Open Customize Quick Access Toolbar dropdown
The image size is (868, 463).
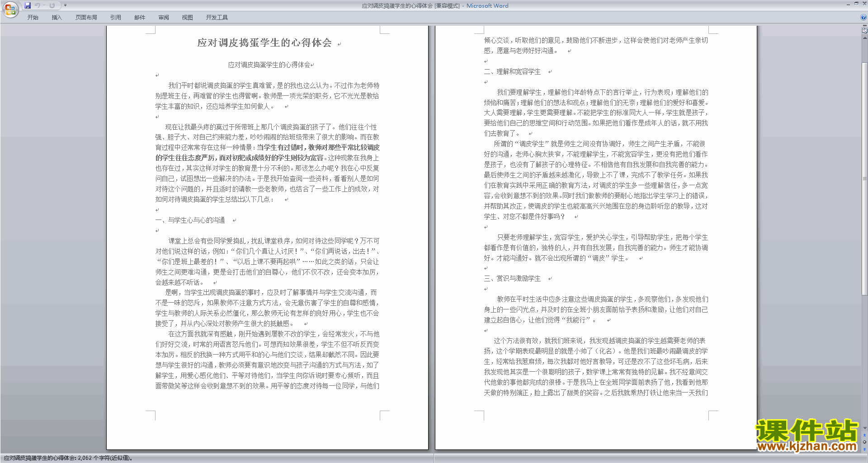(x=65, y=5)
